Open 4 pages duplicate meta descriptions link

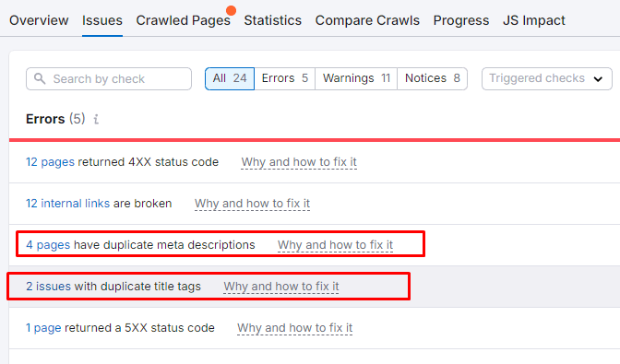pos(48,245)
